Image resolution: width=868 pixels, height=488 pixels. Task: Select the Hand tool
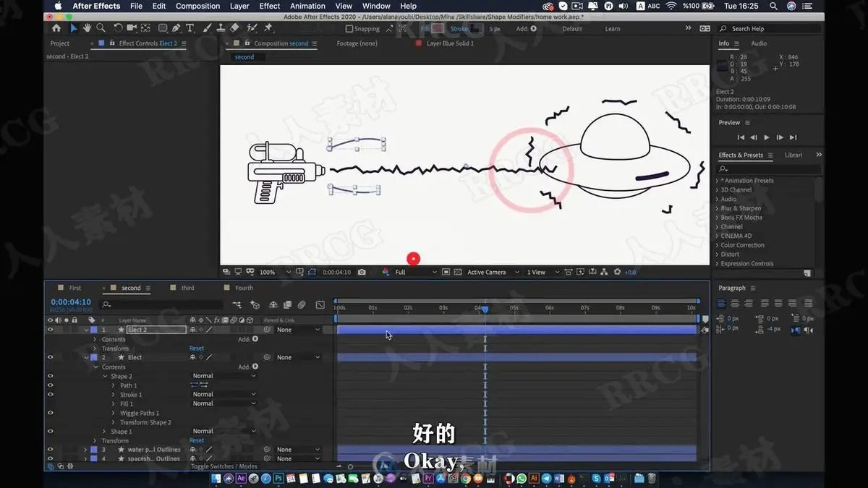87,28
